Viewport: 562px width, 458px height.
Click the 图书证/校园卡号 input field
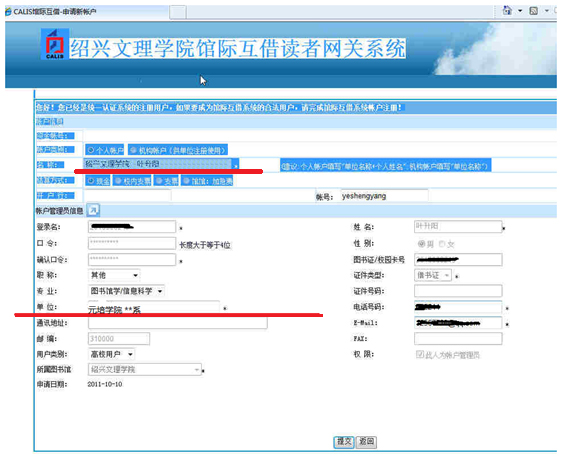(458, 259)
